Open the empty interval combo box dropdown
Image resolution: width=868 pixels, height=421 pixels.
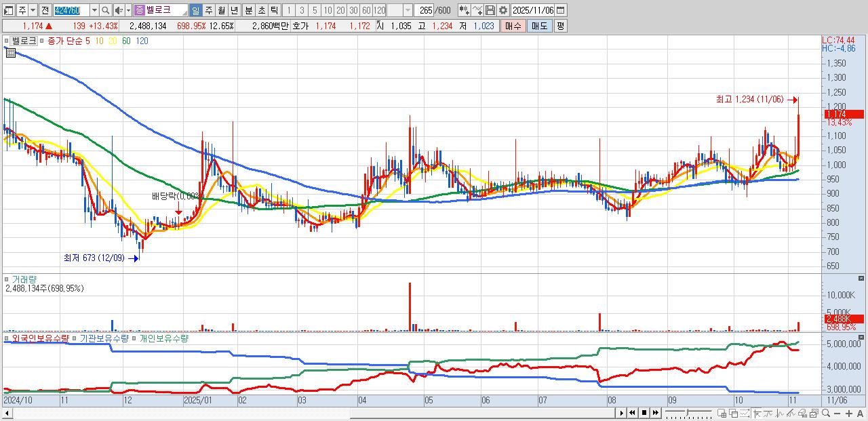[408, 10]
